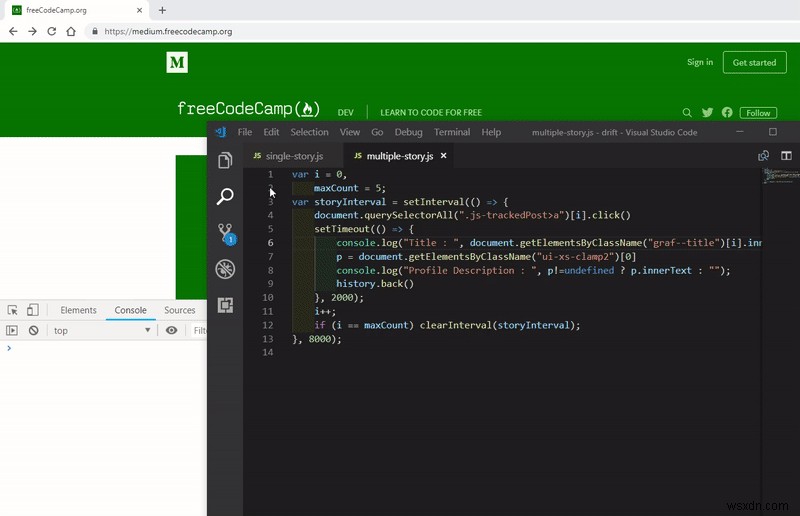Click the browser address bar URL
This screenshot has width=800, height=516.
(x=168, y=31)
